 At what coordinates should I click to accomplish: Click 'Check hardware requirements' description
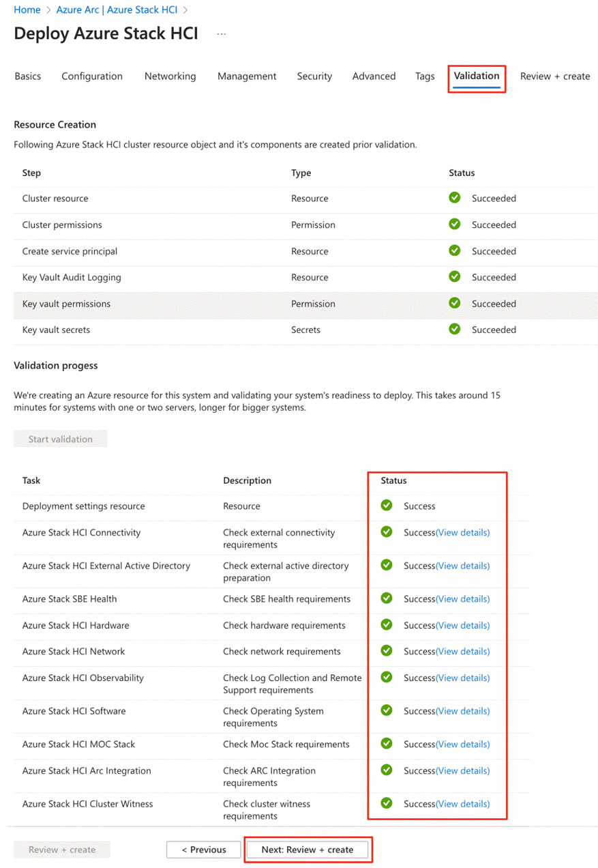pyautogui.click(x=284, y=625)
